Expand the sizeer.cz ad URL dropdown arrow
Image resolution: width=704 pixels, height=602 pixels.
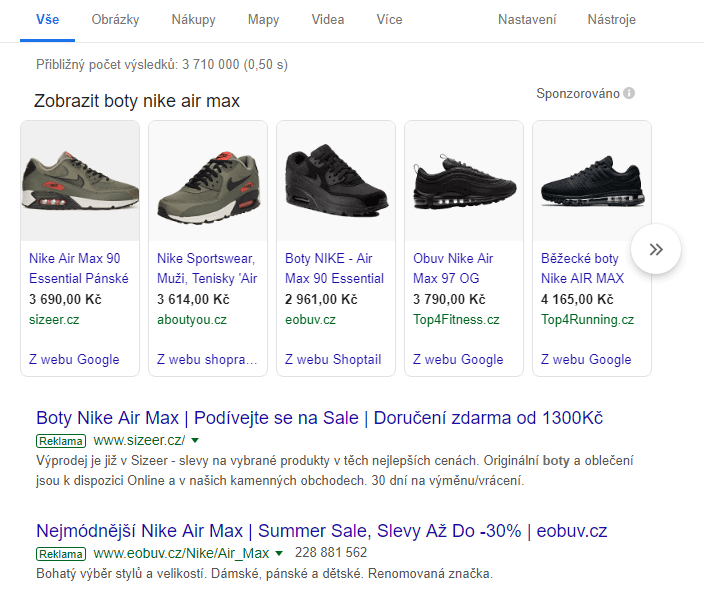(195, 440)
